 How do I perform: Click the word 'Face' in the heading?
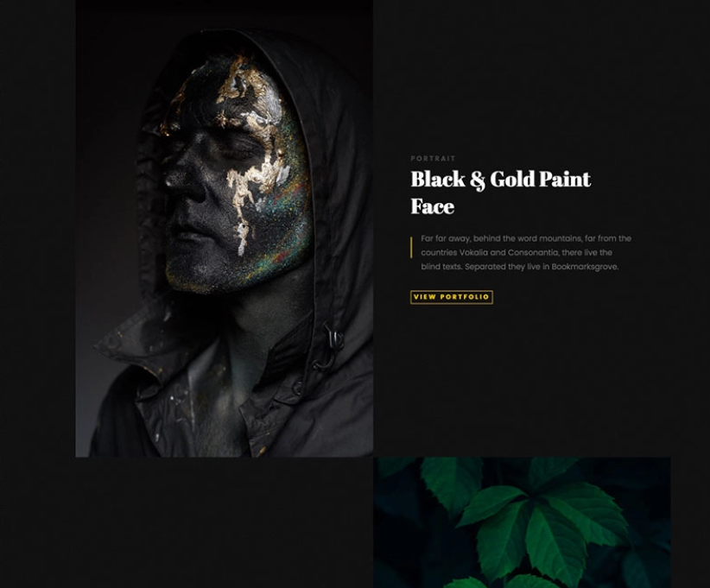coord(433,206)
